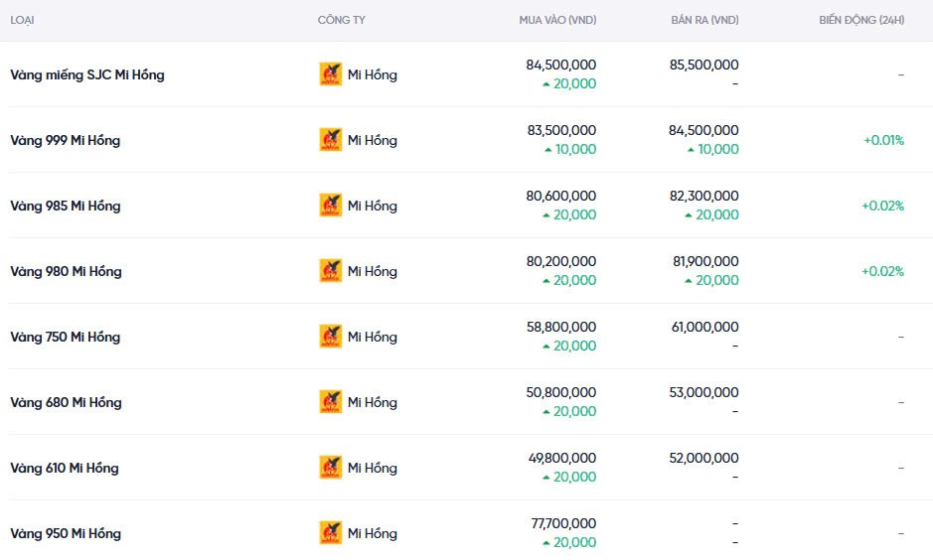Image resolution: width=933 pixels, height=560 pixels.
Task: Click the 84,500,000 buy price for SJC
Action: (x=560, y=65)
